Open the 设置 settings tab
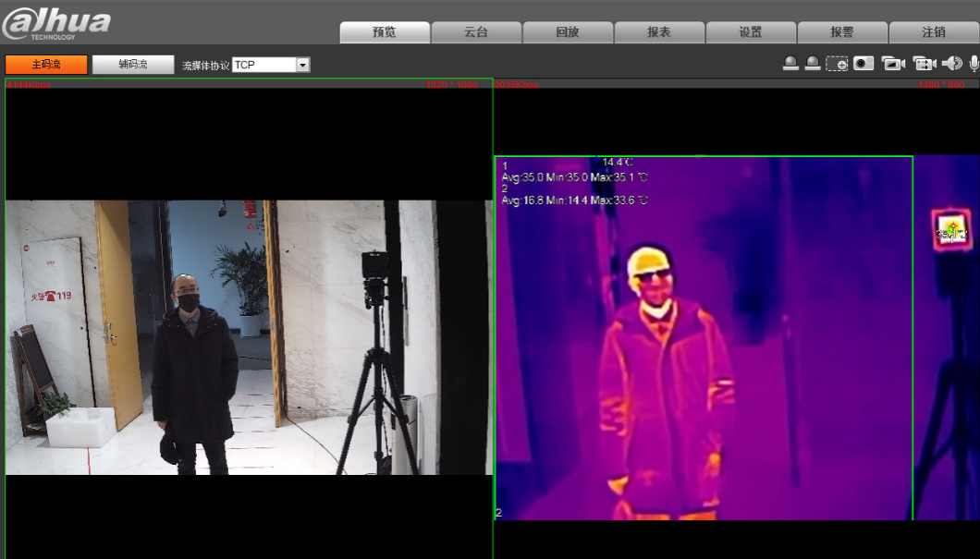The height and width of the screenshot is (559, 980). click(x=751, y=32)
